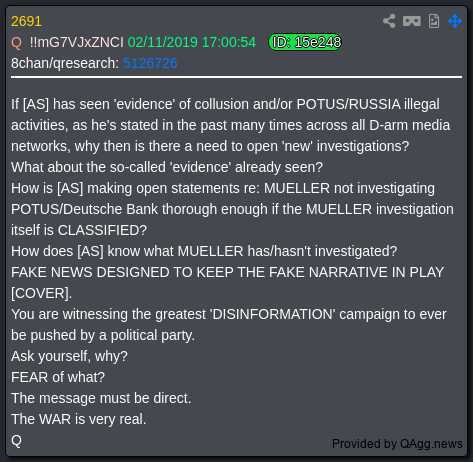Click the timestamp 02/11/2019 17:00:54
This screenshot has width=473, height=462.
(x=192, y=42)
